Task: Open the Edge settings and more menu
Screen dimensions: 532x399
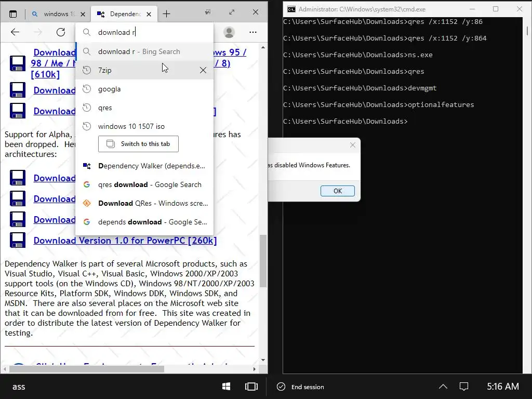Action: 253,32
